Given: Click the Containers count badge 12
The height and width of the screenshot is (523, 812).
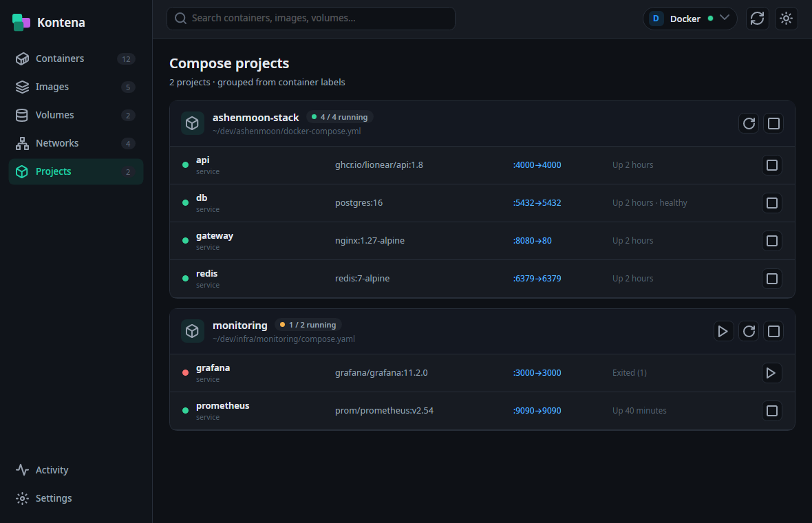Looking at the screenshot, I should point(126,59).
